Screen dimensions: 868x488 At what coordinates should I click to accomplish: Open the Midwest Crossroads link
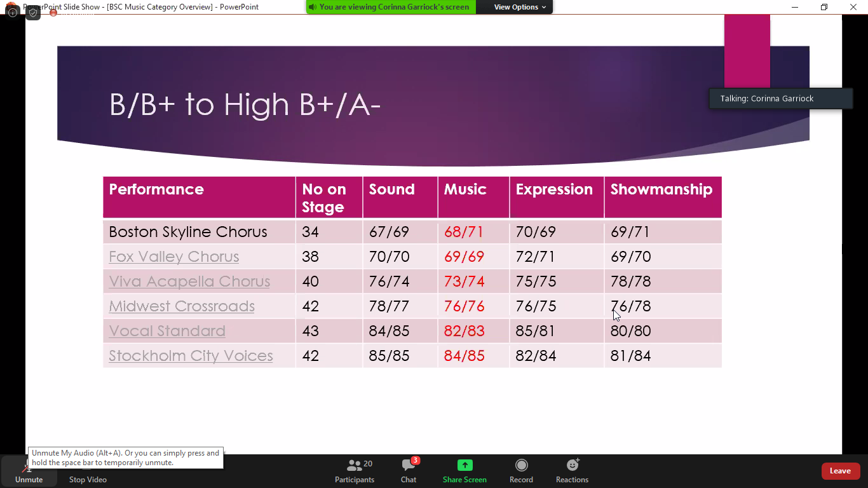tap(182, 306)
